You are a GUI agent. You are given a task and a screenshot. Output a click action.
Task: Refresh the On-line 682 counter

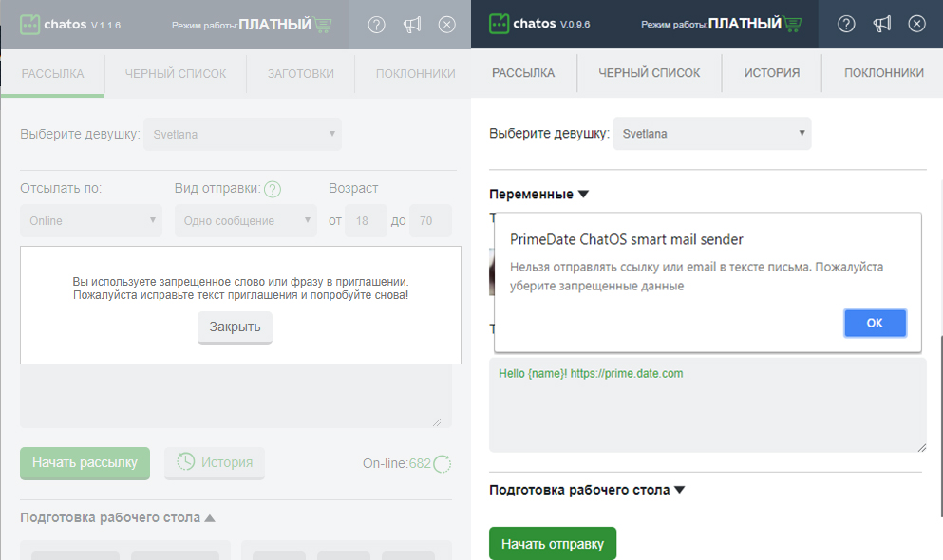coord(442,464)
